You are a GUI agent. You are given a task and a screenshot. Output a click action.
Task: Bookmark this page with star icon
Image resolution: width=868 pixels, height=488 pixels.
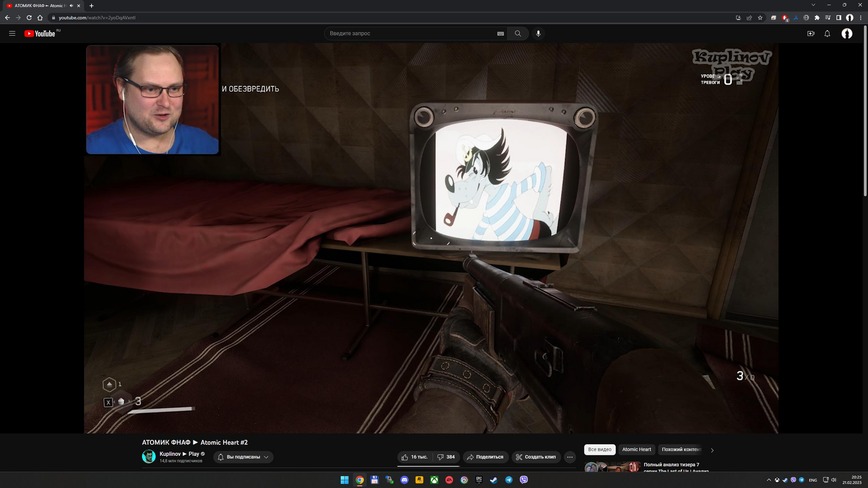tap(760, 18)
